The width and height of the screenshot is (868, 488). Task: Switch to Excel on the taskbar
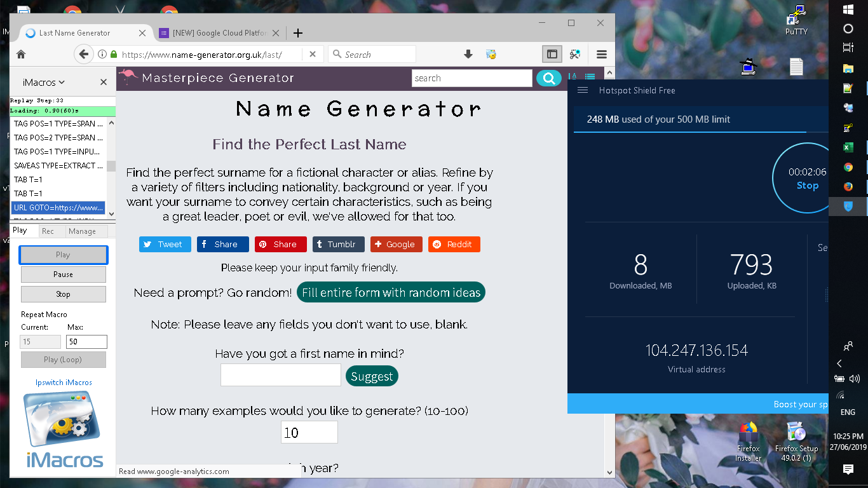pyautogui.click(x=848, y=147)
